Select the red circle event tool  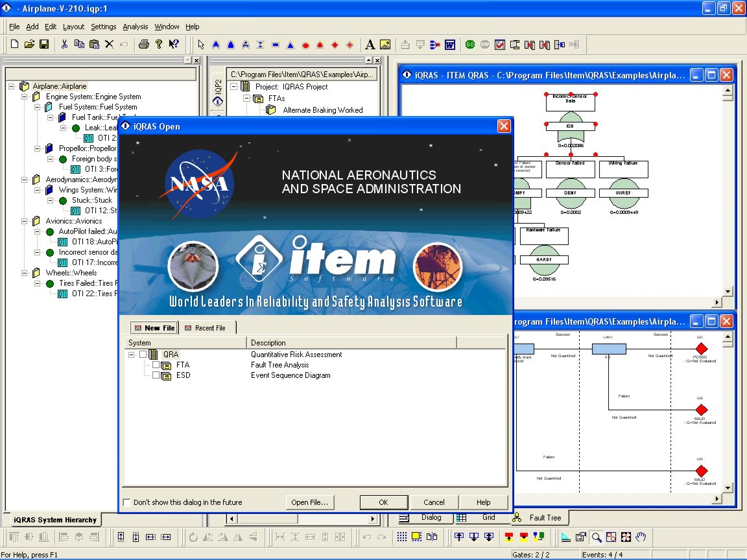point(306,45)
